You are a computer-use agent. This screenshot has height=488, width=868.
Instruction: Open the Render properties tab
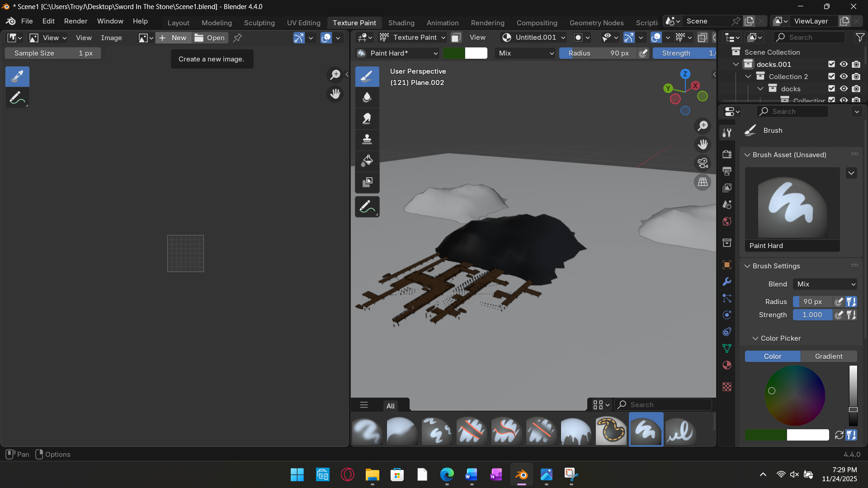[727, 154]
